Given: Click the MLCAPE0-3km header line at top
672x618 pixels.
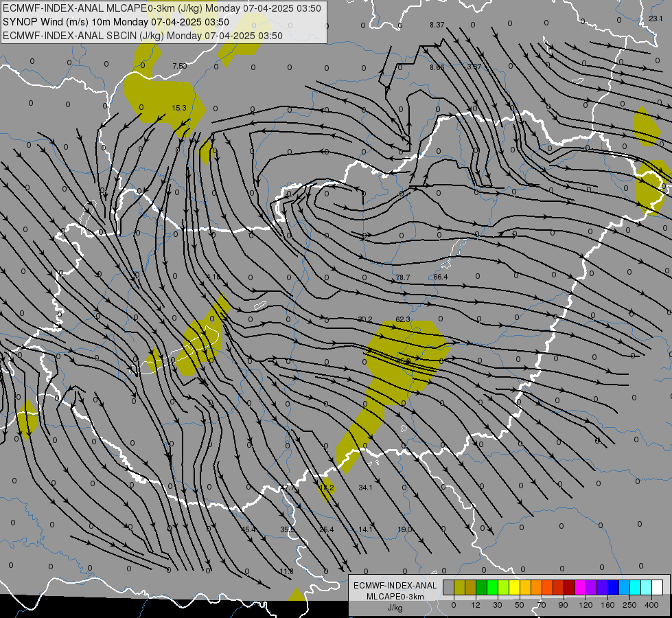Looking at the screenshot, I should click(161, 8).
